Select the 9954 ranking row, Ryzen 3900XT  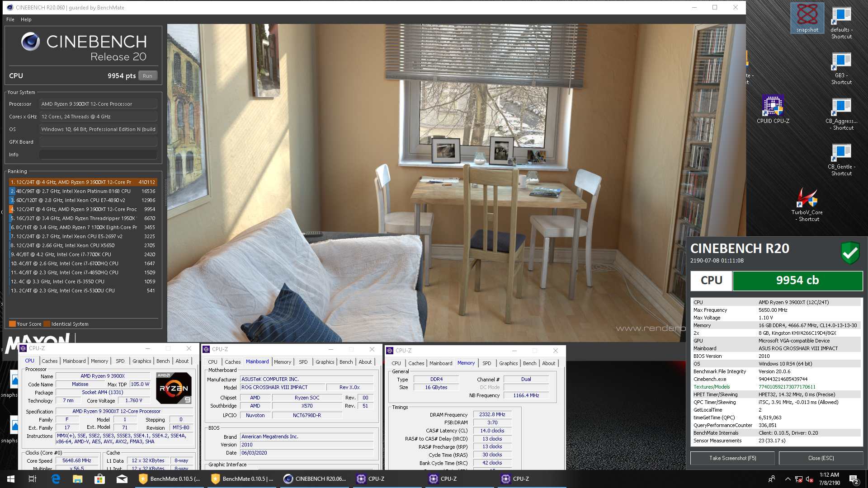[x=83, y=209]
